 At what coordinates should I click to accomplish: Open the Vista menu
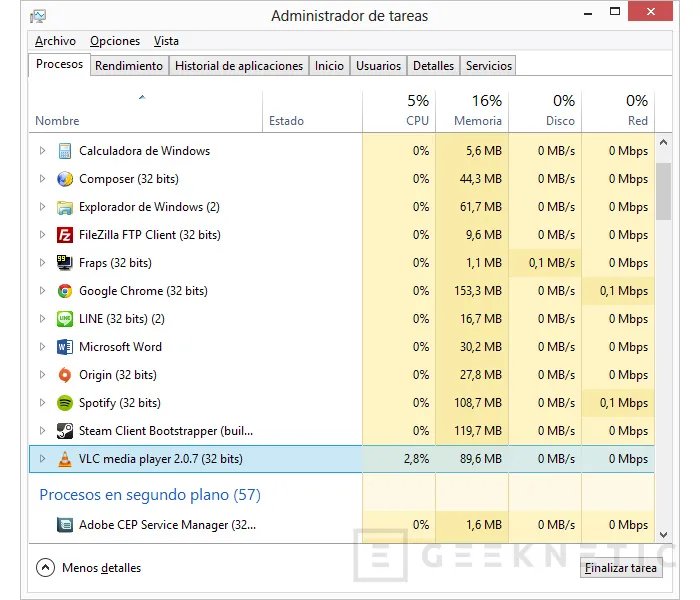(166, 41)
